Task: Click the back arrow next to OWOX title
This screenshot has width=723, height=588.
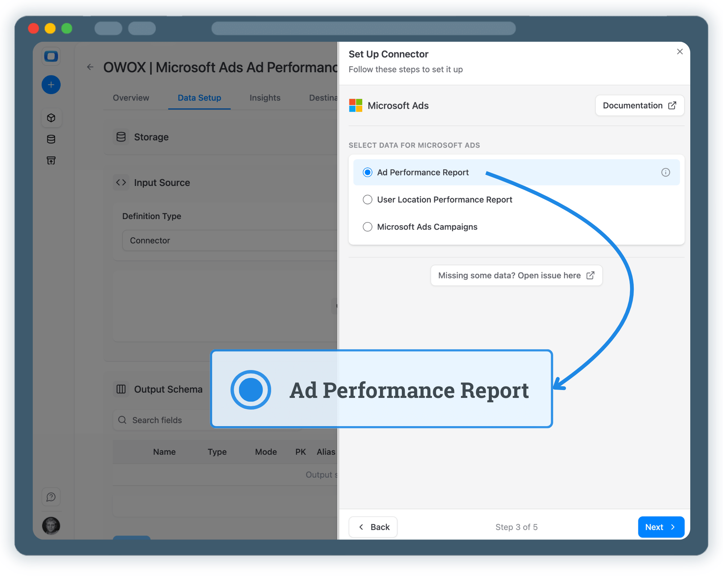Action: coord(90,67)
